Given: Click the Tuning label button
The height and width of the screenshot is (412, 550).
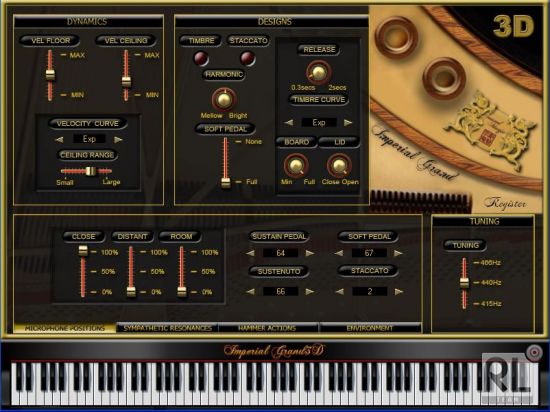Looking at the screenshot, I should pos(465,245).
